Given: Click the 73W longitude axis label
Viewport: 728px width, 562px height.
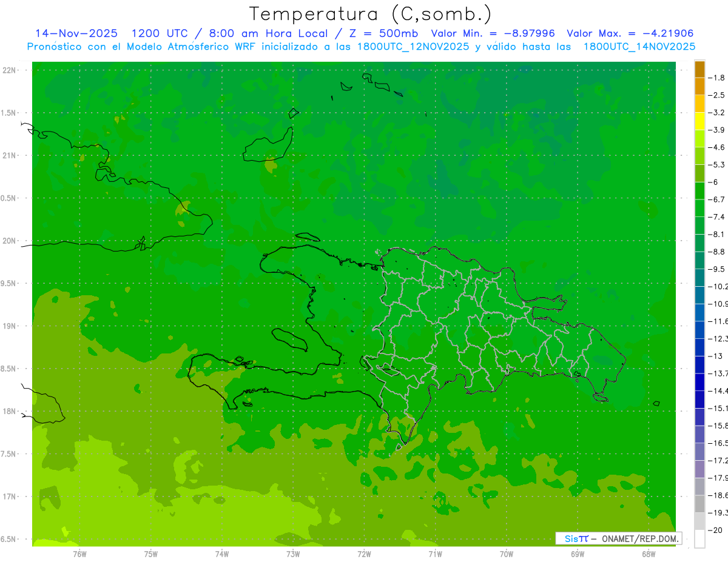Looking at the screenshot, I should (x=293, y=554).
